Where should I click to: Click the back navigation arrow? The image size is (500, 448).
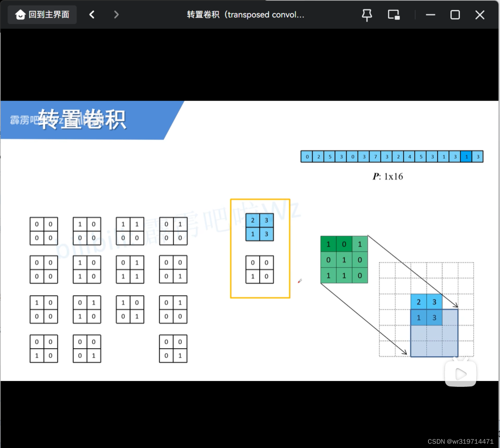(92, 14)
